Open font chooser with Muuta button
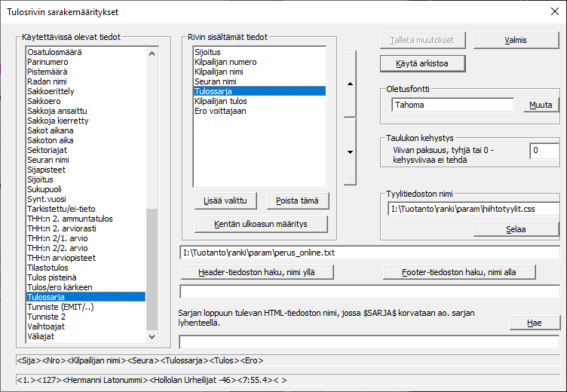The height and width of the screenshot is (392, 567). point(540,106)
